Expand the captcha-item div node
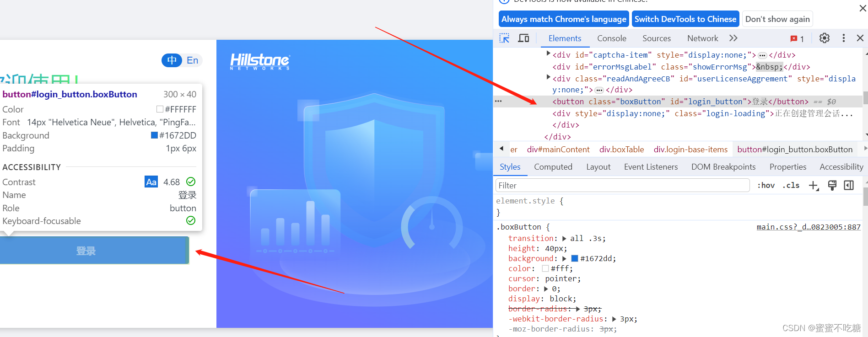Viewport: 868px width, 337px height. [x=548, y=54]
